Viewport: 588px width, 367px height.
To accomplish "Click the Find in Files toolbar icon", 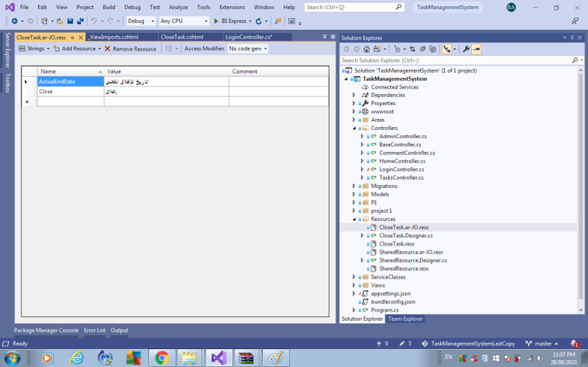I will pos(278,21).
